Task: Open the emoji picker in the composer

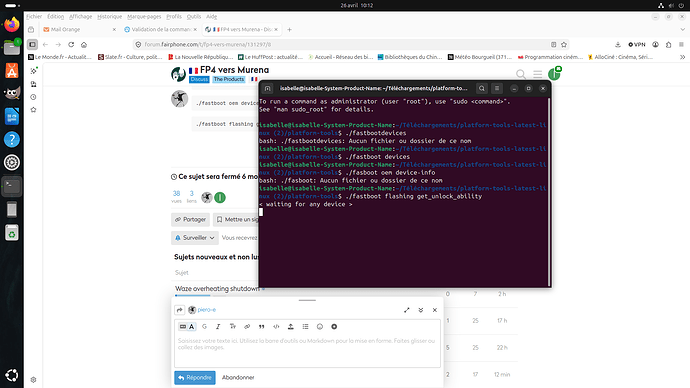Action: tap(320, 326)
